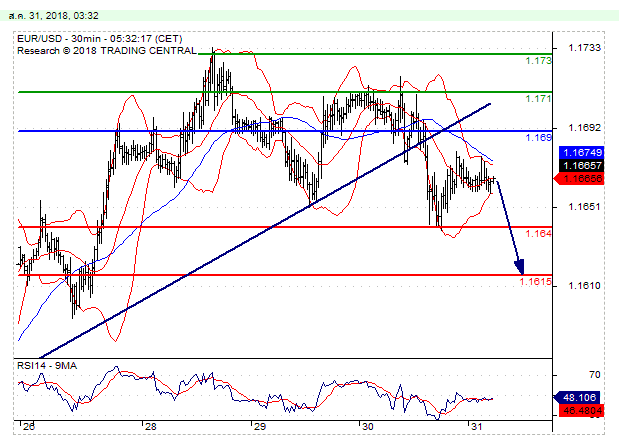Click the 1.1733 price axis value
The image size is (619, 447).
(x=584, y=48)
